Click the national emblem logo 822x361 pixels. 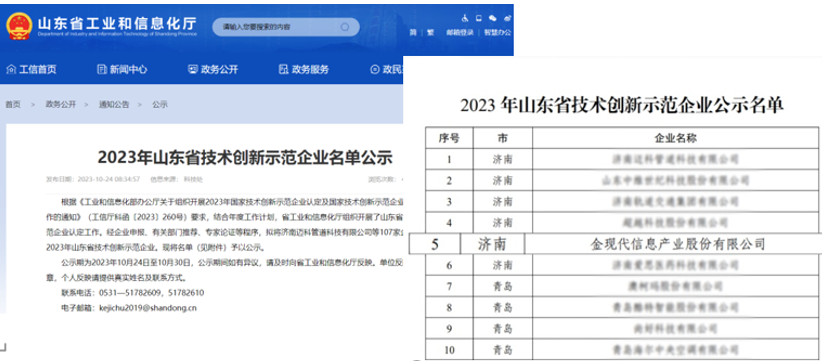19,26
